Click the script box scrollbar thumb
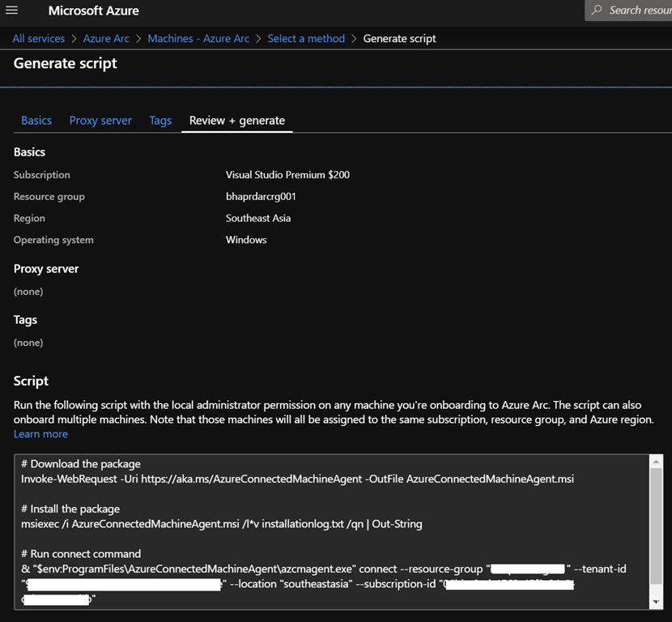 pos(657,526)
